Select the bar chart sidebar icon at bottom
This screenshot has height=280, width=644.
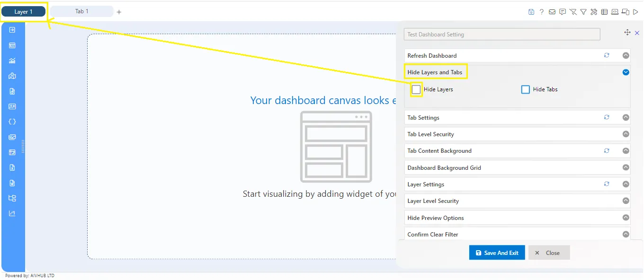point(12,213)
